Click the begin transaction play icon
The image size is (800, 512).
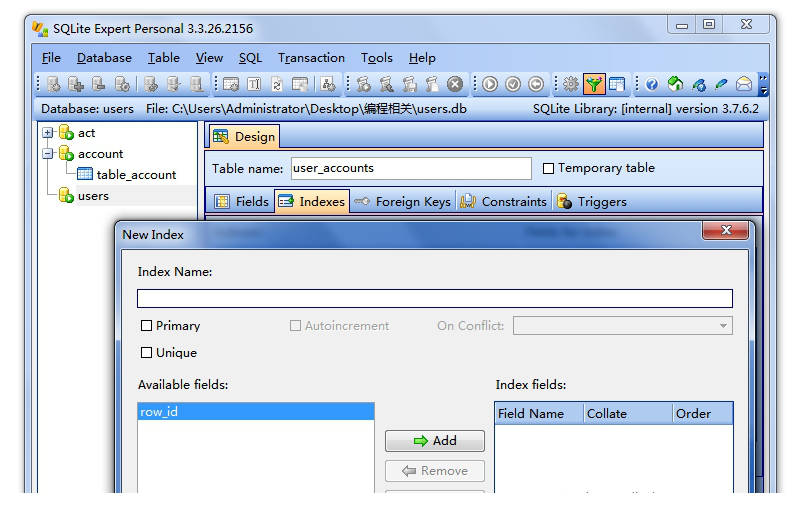coord(490,84)
